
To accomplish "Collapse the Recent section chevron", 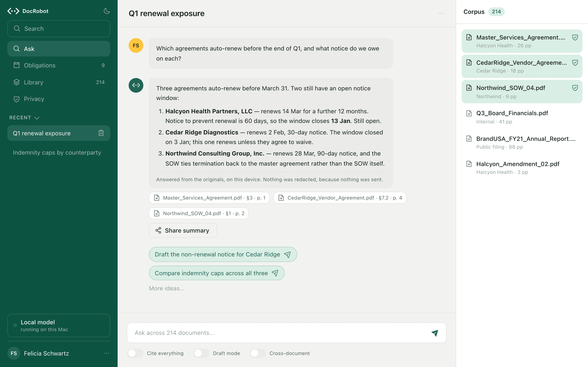I will 37,118.
